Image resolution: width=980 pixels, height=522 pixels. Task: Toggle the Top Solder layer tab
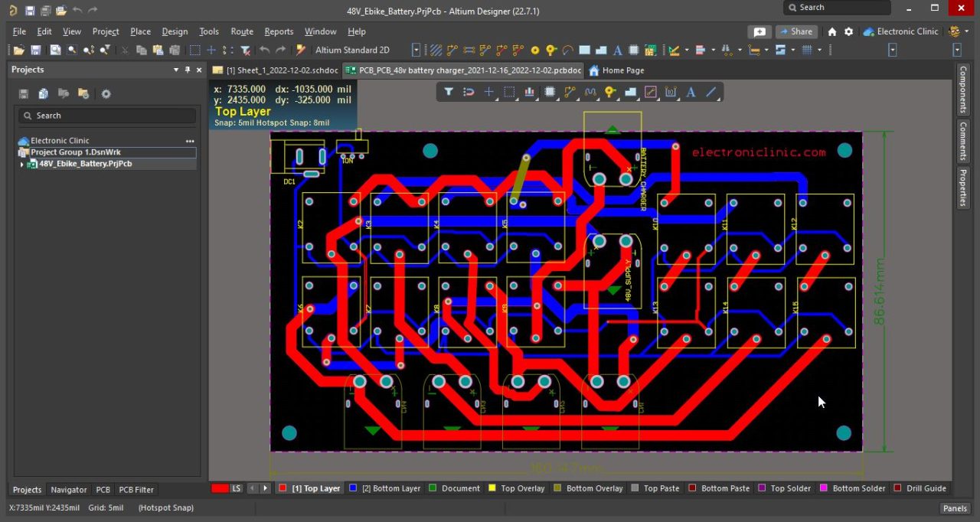click(784, 488)
